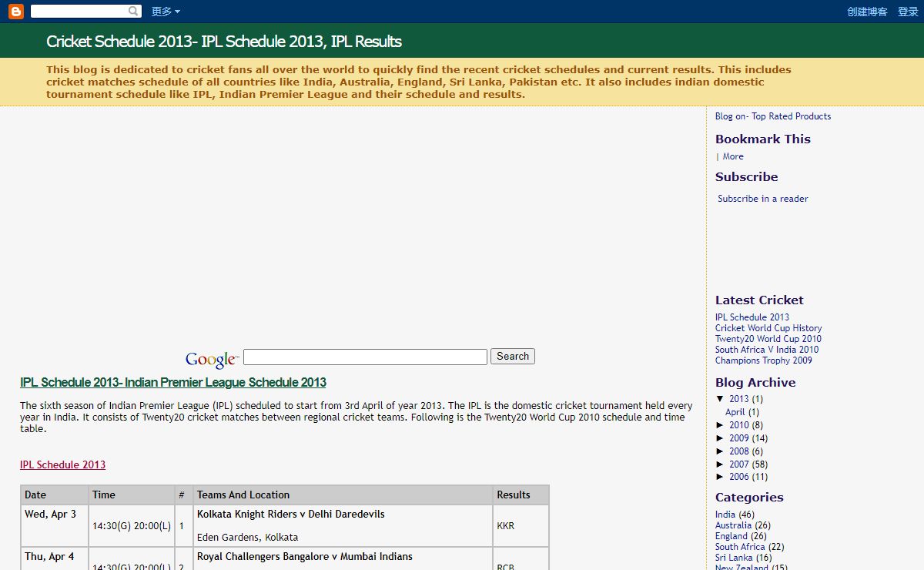
Task: Open the 2008 archive year link
Action: click(739, 451)
